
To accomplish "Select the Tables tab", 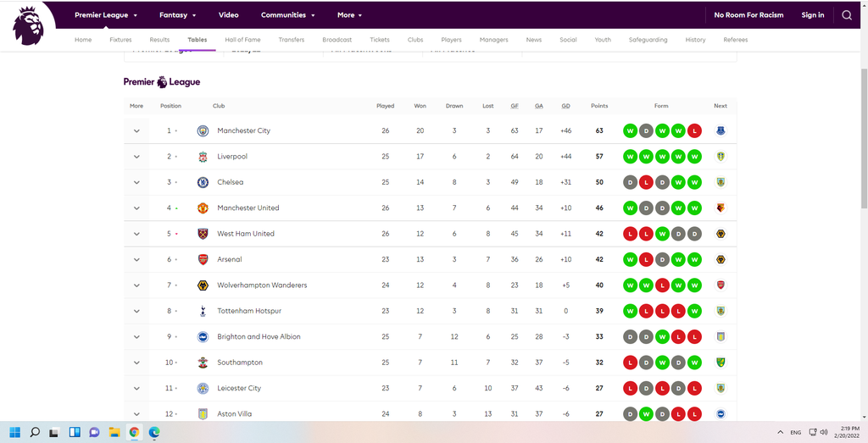I will click(x=197, y=40).
